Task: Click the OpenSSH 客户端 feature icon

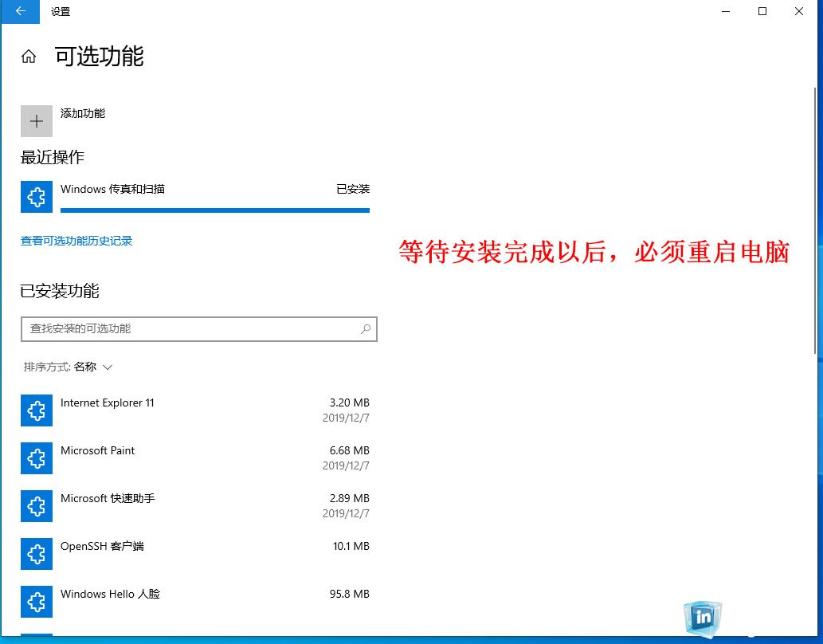Action: pyautogui.click(x=36, y=554)
